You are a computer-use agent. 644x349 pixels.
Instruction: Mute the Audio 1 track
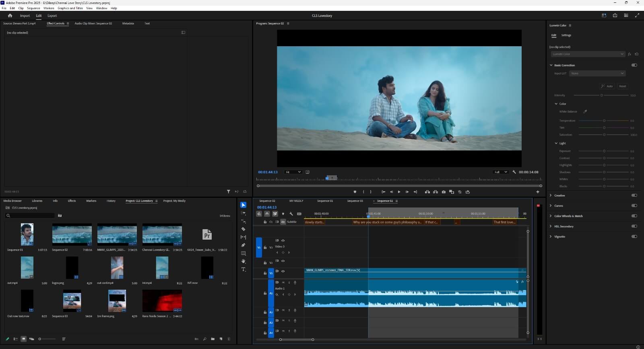click(283, 283)
